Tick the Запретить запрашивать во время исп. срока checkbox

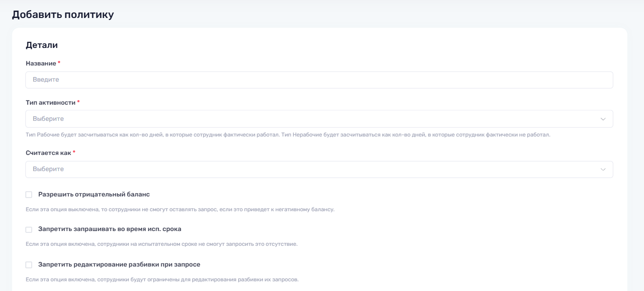pyautogui.click(x=29, y=230)
